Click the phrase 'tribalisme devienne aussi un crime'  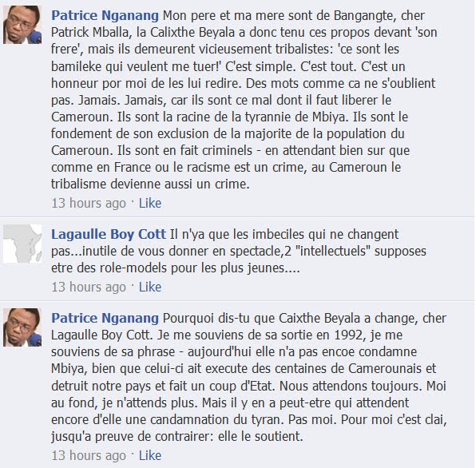(x=150, y=184)
